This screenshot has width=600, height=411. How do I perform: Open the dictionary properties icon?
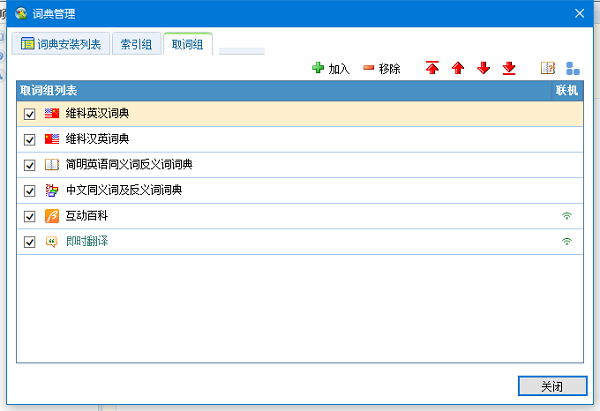547,69
